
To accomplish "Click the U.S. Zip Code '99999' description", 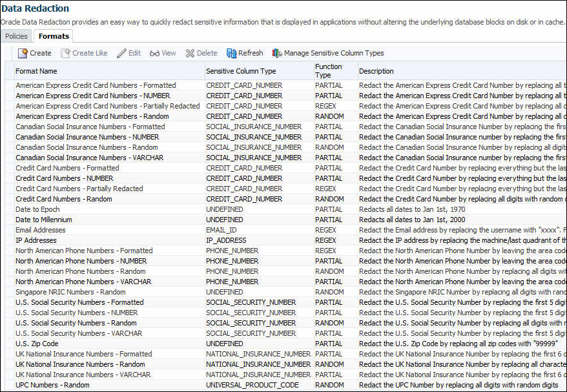I will pos(459,344).
